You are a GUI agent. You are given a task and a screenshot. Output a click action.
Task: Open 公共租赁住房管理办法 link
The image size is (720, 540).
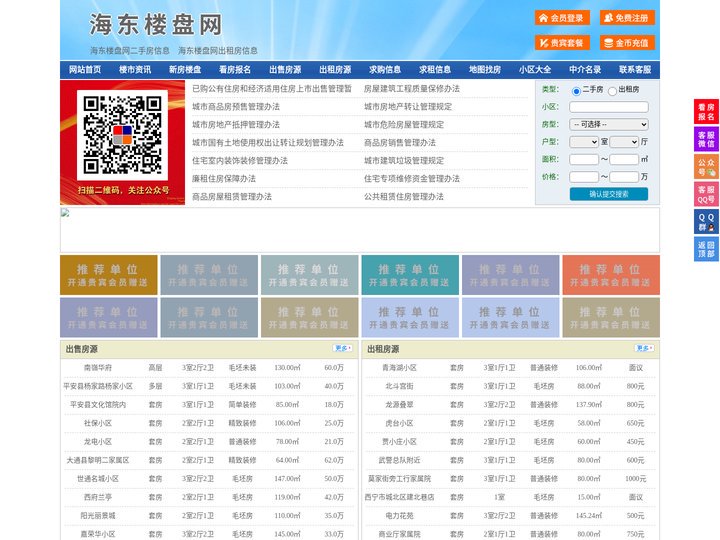(x=404, y=197)
